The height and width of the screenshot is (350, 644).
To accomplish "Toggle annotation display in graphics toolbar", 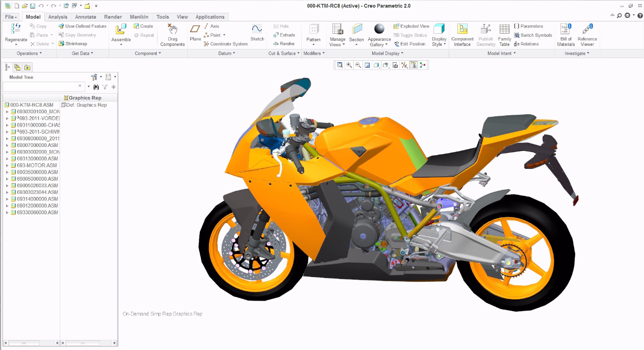I will pyautogui.click(x=414, y=65).
